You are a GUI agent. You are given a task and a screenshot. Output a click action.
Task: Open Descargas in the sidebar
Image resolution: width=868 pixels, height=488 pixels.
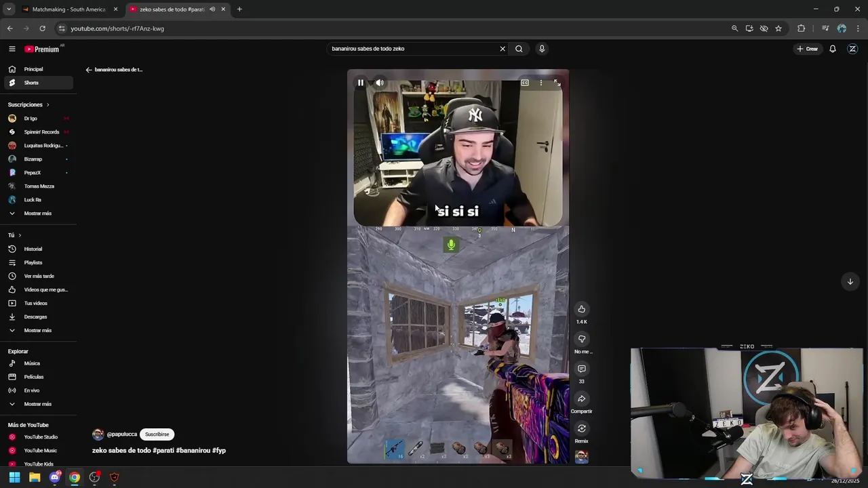tap(38, 317)
